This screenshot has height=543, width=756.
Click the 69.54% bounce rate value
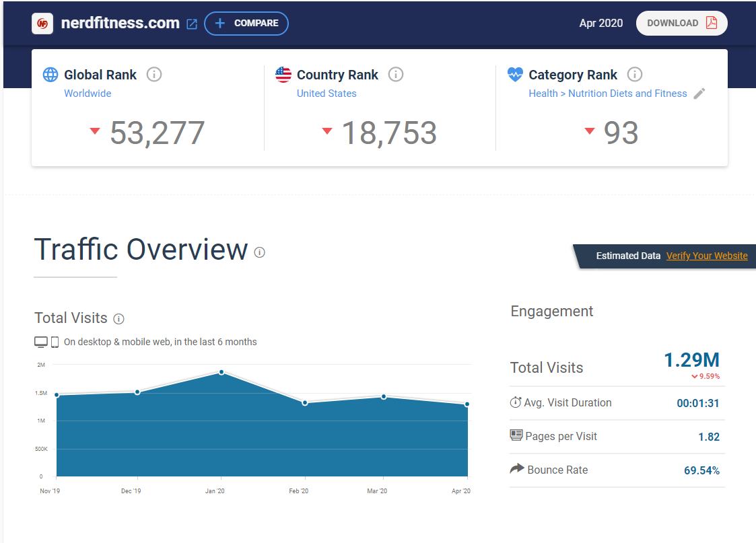(x=701, y=471)
